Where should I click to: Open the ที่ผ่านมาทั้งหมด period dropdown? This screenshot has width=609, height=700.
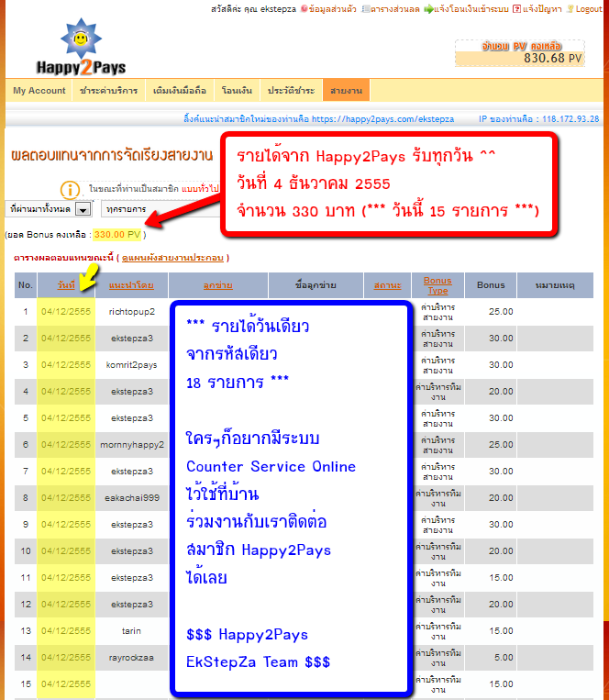pyautogui.click(x=49, y=208)
